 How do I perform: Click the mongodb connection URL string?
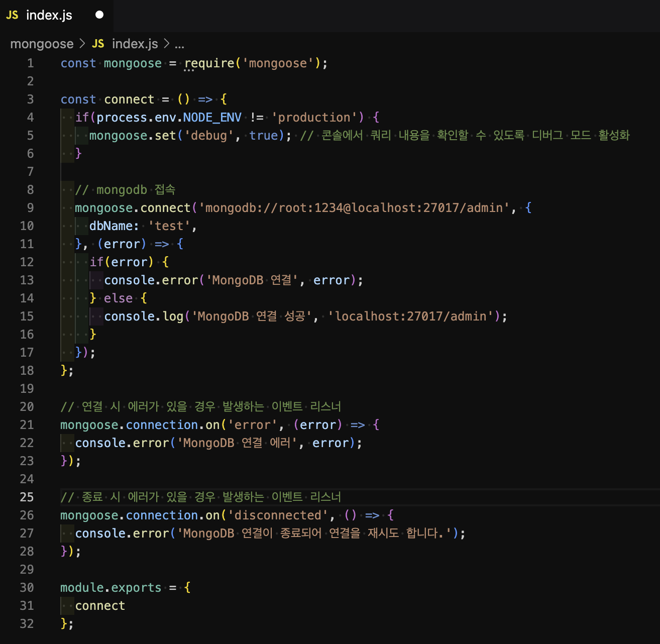pos(354,208)
